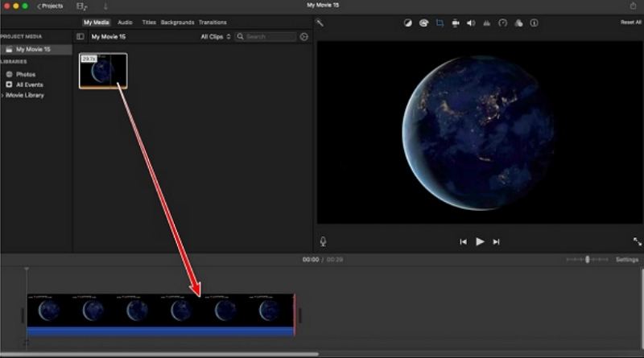Screen dimensions: 644x358
Task: Open the Stabilization camera tool
Action: point(456,23)
